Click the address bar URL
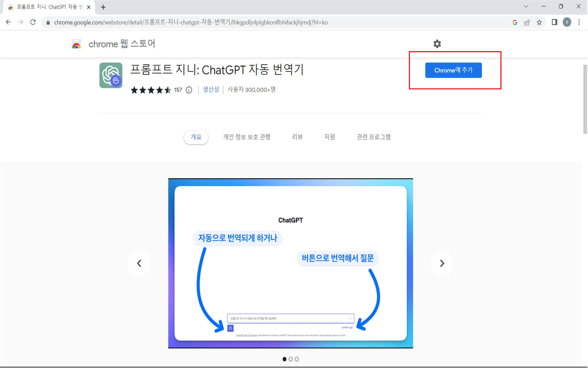This screenshot has width=588, height=368. [191, 22]
